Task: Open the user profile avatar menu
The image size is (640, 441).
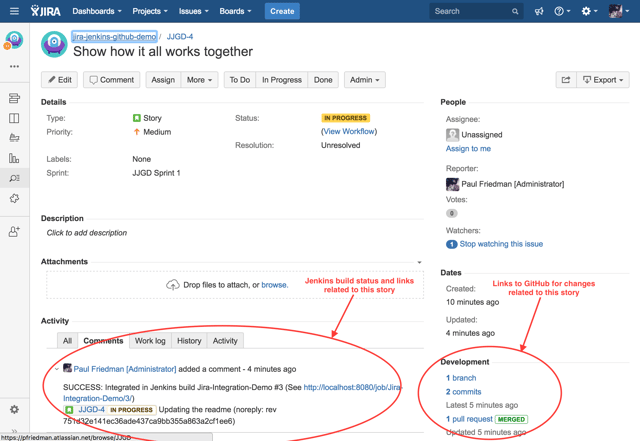Action: [618, 11]
